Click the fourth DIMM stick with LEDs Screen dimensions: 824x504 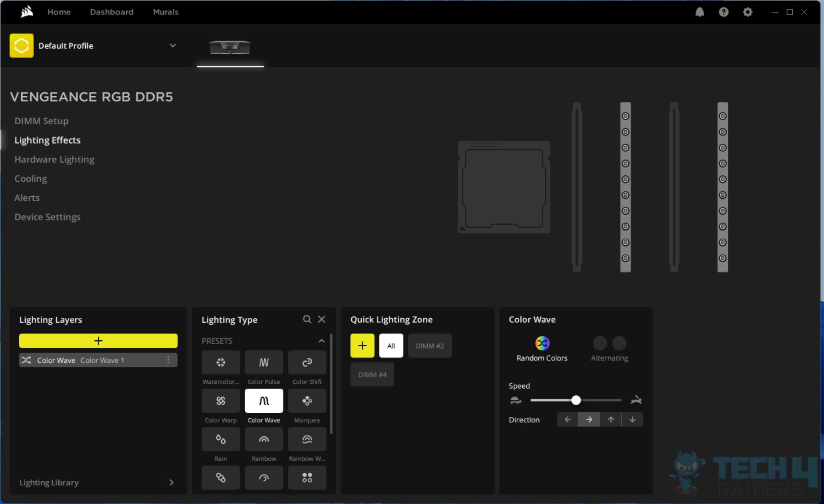[723, 187]
